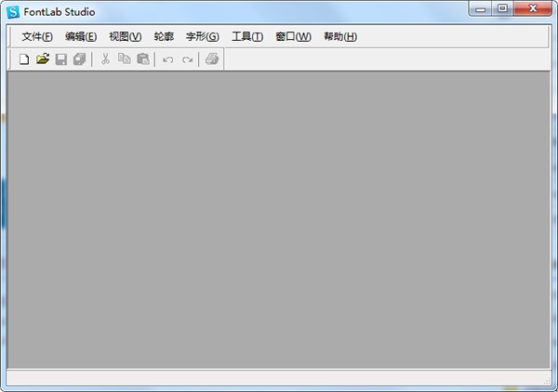Open the 视图(V) menu
Image resolution: width=558 pixels, height=392 pixels.
coord(125,36)
